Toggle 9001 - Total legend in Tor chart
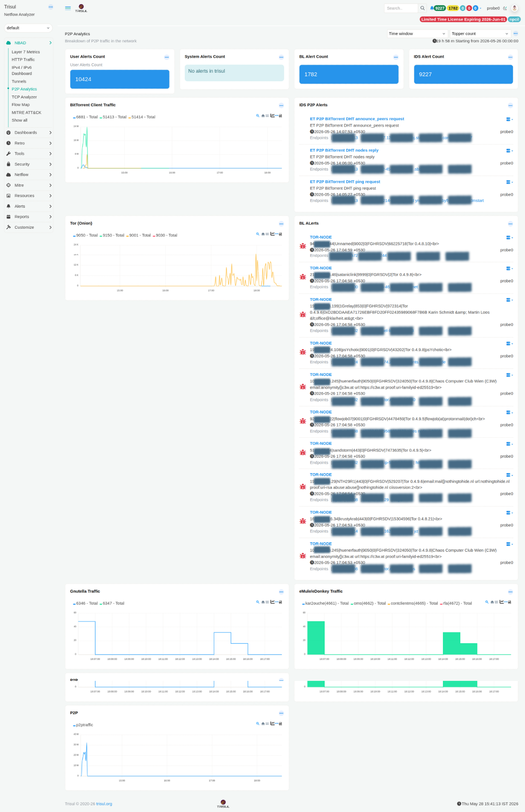 click(x=138, y=236)
